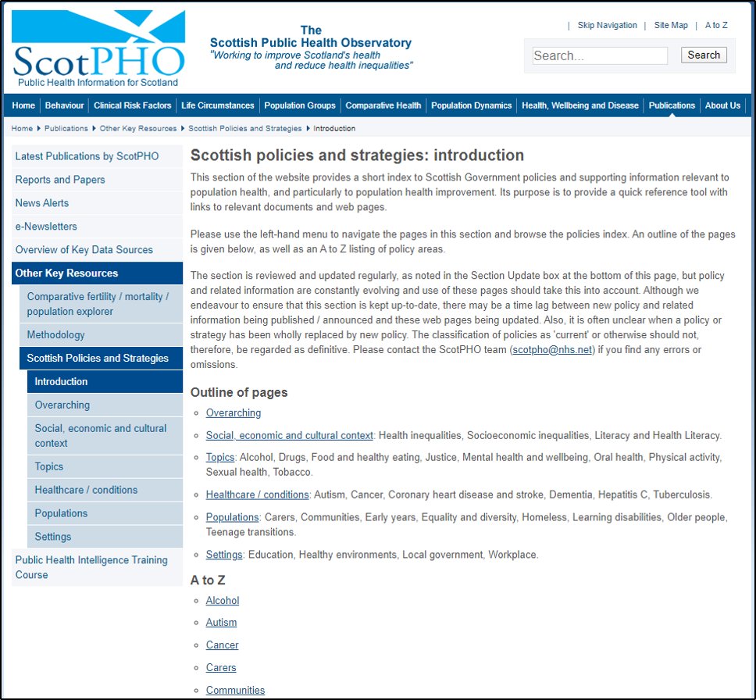This screenshot has height=700, width=756.
Task: Open Topics in the sidebar
Action: tap(105, 466)
